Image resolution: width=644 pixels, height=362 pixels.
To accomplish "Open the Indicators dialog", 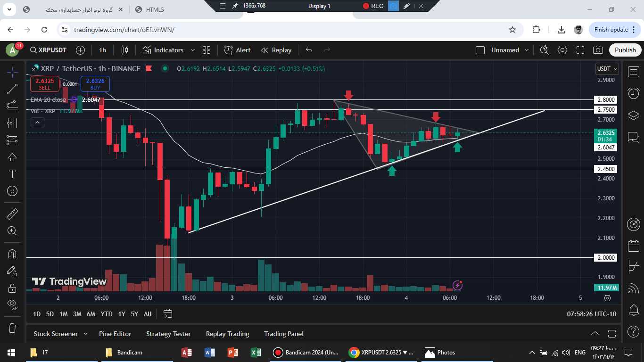I will [x=163, y=50].
